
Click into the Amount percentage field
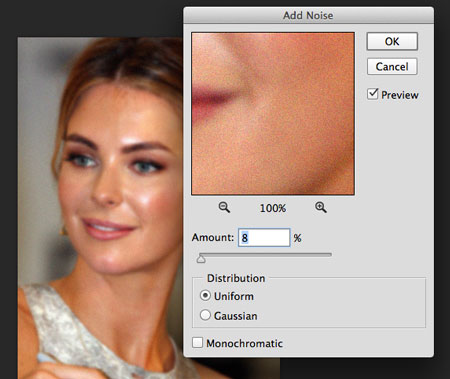click(x=264, y=238)
